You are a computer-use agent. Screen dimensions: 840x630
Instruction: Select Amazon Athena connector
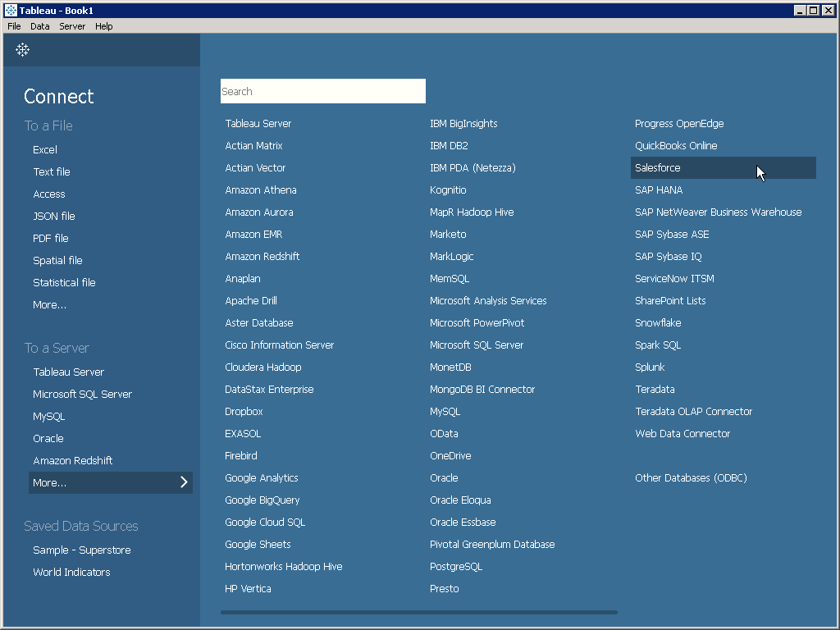tap(261, 189)
